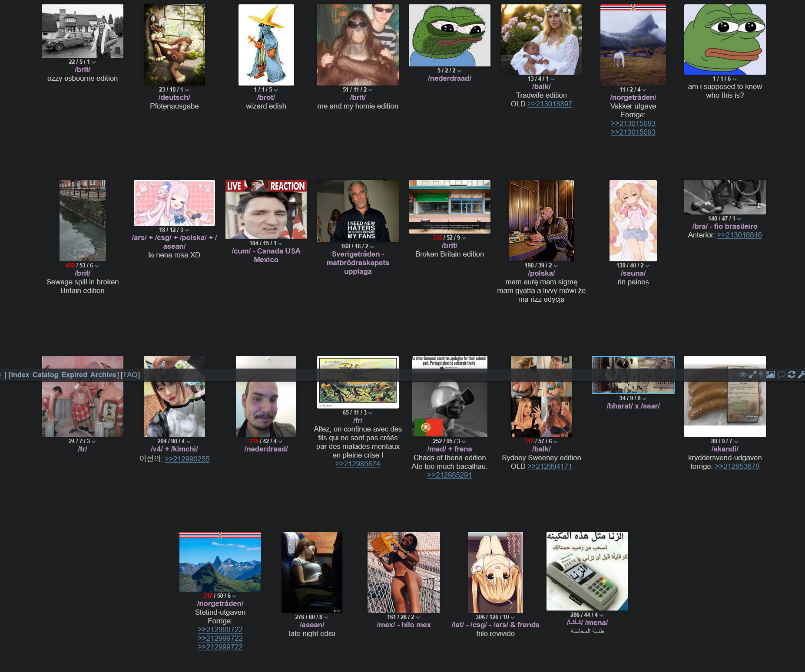Screen dimensions: 805x672
Task: Open quick reply speech bubble icon
Action: [781, 375]
